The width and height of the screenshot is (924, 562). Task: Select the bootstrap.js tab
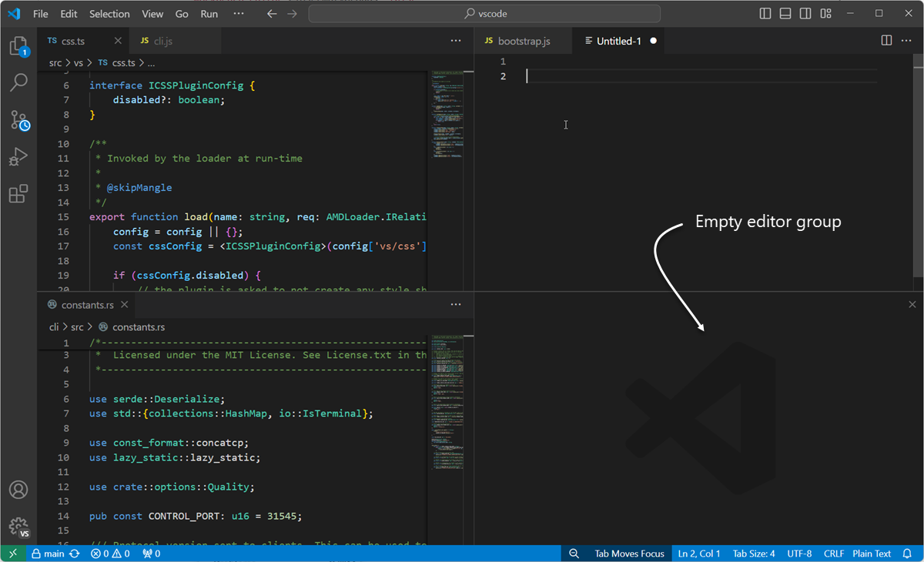[x=523, y=40]
